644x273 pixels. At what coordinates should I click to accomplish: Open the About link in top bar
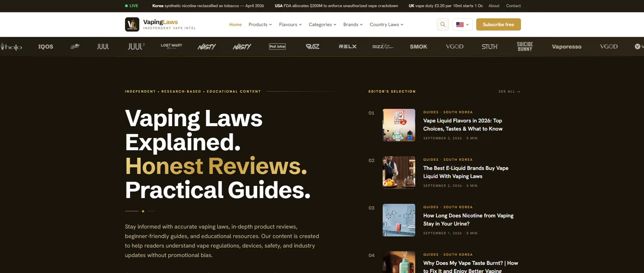tap(494, 6)
